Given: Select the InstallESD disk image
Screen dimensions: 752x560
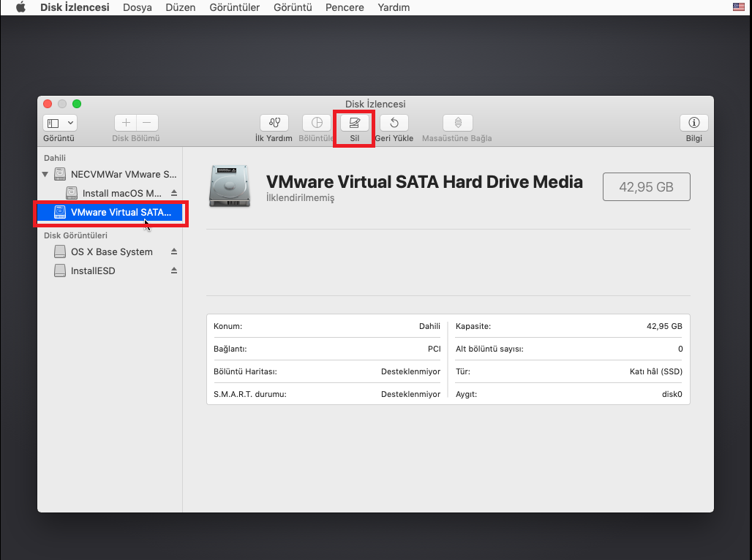Looking at the screenshot, I should click(93, 270).
